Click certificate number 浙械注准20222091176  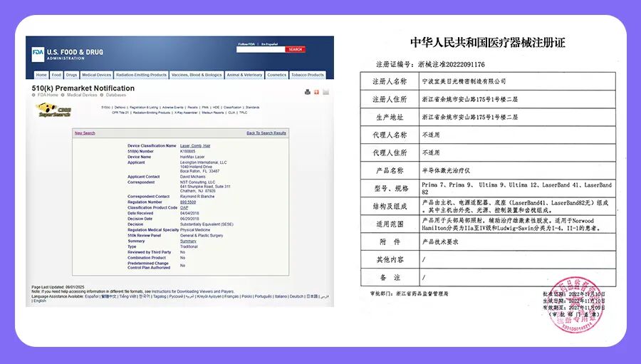click(452, 64)
